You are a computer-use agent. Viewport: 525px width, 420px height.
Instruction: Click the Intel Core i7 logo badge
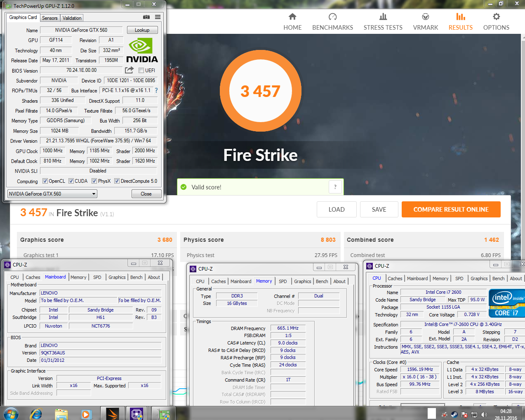click(506, 303)
